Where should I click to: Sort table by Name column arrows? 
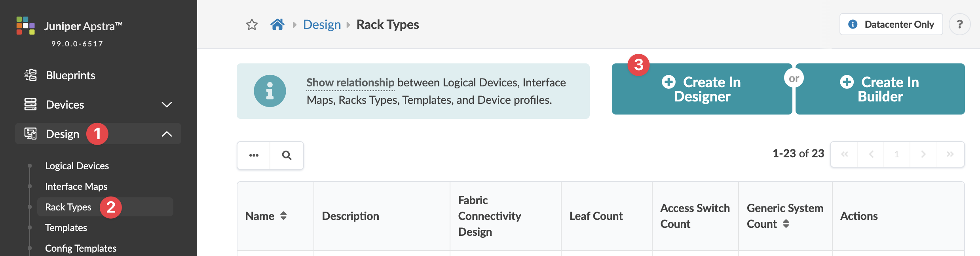pos(283,216)
